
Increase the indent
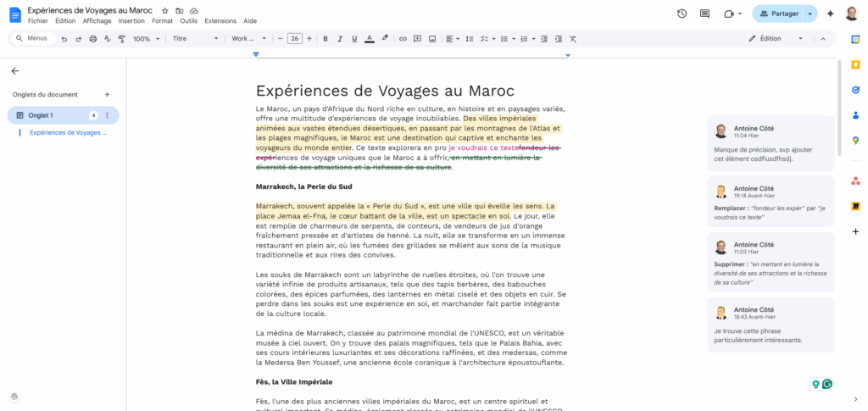coord(559,39)
